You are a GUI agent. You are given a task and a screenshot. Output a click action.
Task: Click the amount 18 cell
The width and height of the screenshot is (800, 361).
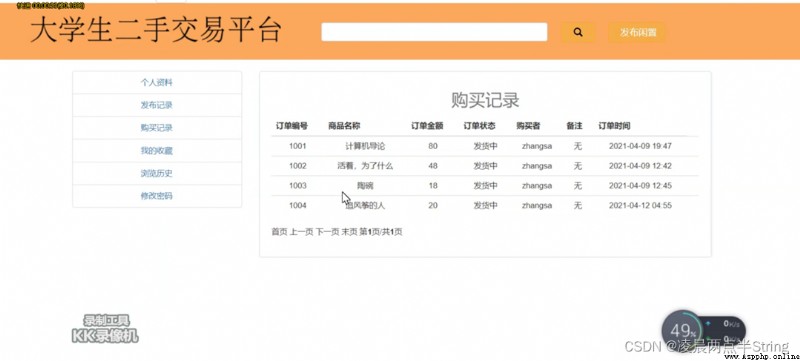(x=433, y=186)
